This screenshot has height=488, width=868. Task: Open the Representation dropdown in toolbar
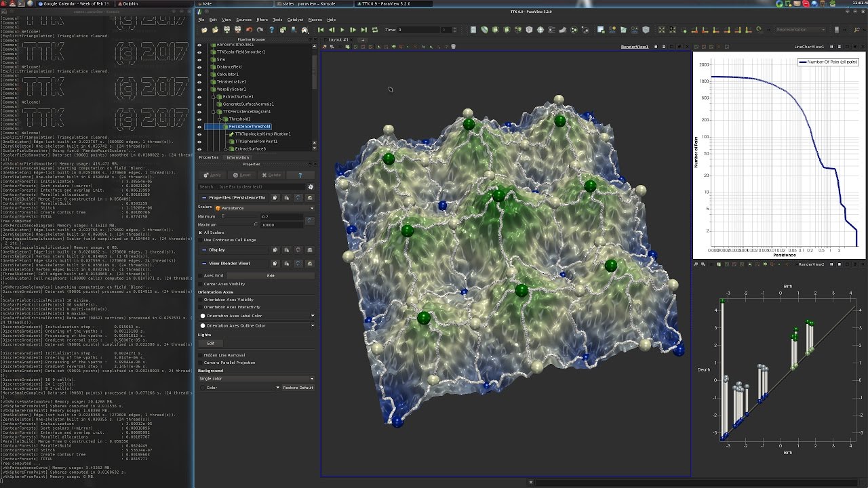(800, 30)
